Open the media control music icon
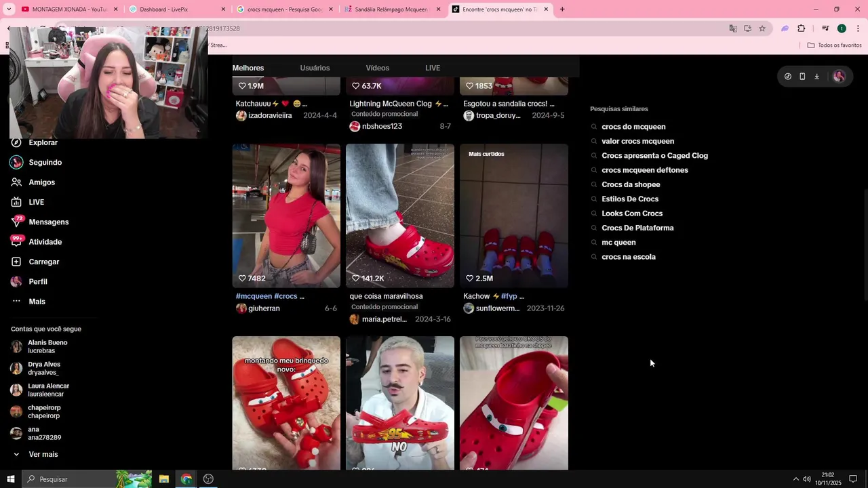Screen dimensions: 868x488 pos(825,28)
